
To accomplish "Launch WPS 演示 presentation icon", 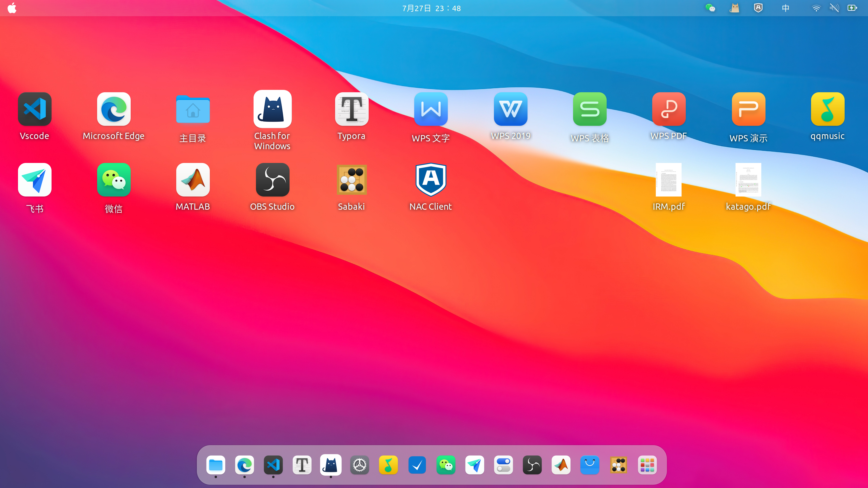I will pos(748,109).
